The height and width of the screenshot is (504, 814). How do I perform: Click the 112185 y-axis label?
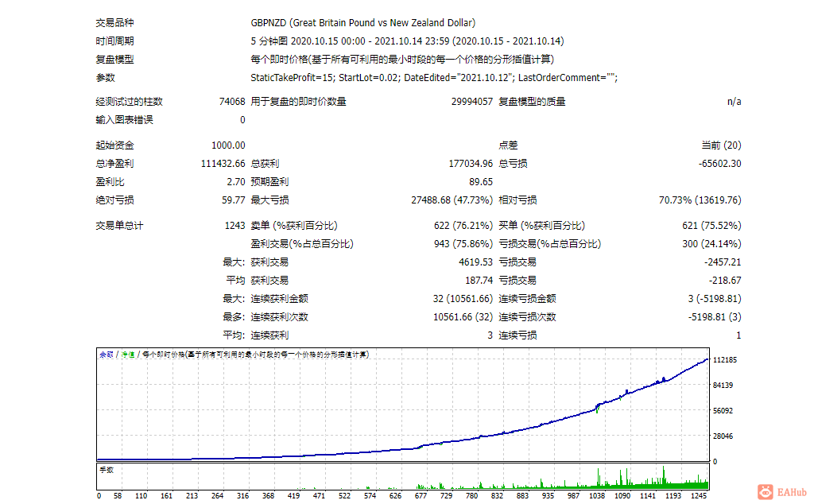(x=725, y=359)
